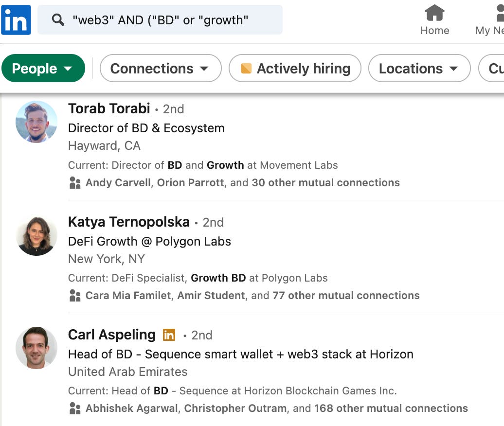Screen dimensions: 504x426
Task: Click the LinkedIn logo icon
Action: (16, 20)
